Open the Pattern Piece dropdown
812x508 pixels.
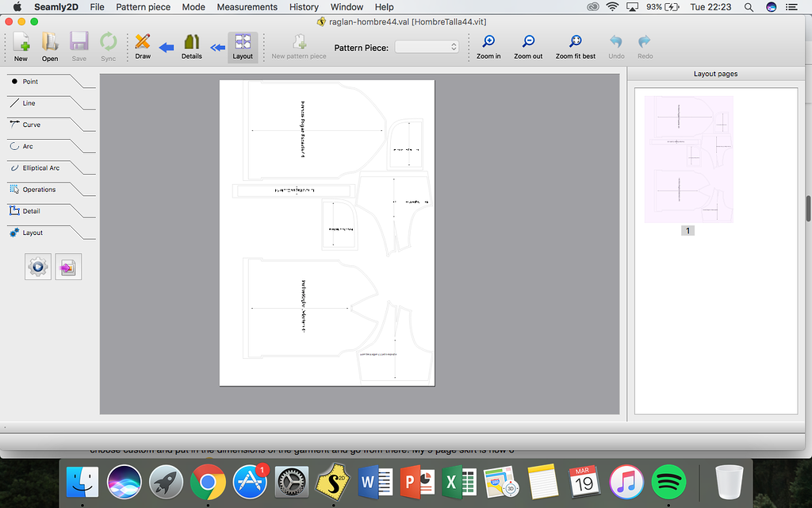pyautogui.click(x=427, y=46)
